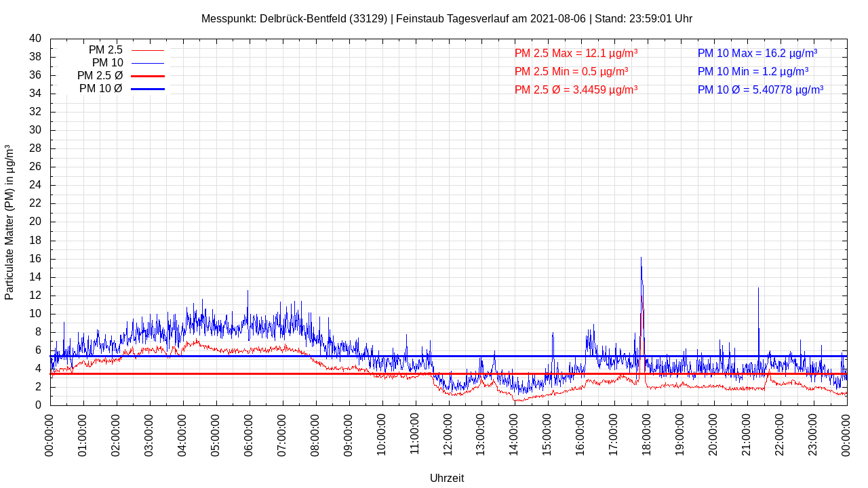Click the Particulate Matter y-axis label
The image size is (868, 488).
[9, 222]
